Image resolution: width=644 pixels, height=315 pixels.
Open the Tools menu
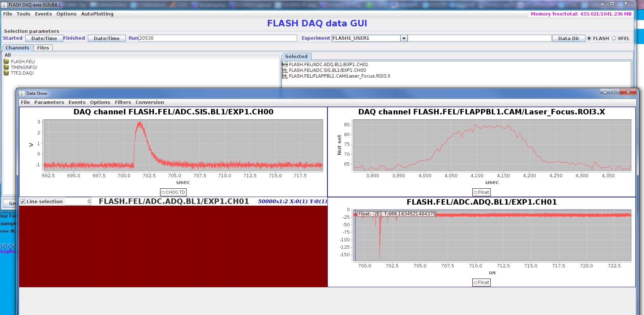(x=23, y=14)
